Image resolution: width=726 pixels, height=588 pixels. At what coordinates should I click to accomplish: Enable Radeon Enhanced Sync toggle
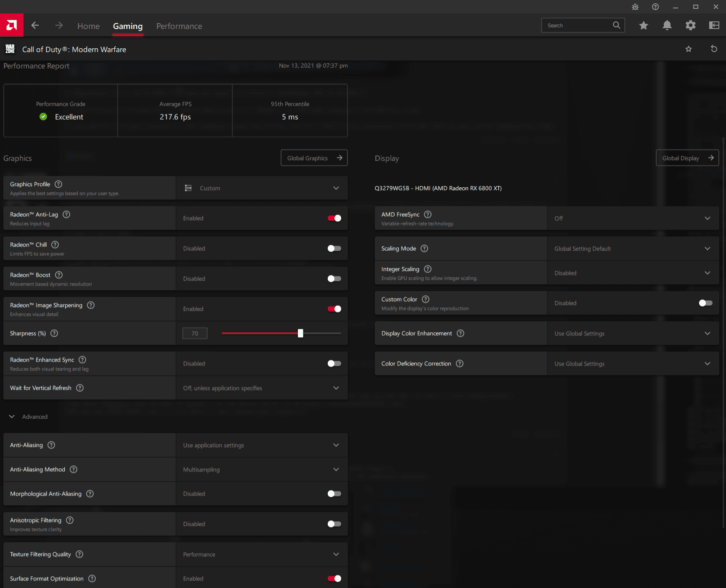334,363
